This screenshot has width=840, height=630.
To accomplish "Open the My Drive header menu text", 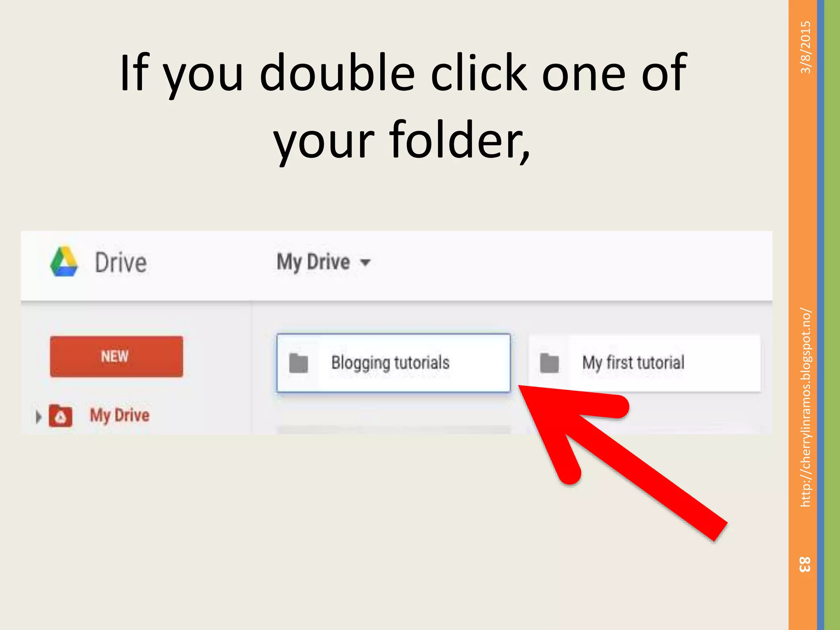I will (313, 262).
